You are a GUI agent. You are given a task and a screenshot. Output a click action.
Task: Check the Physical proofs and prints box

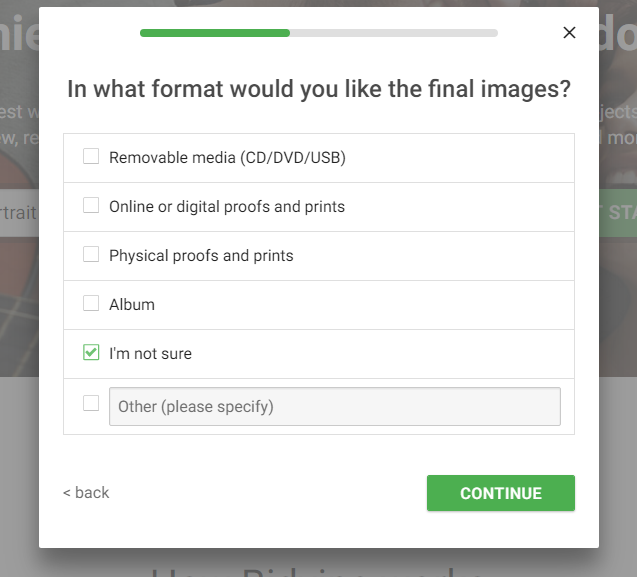pyautogui.click(x=91, y=254)
